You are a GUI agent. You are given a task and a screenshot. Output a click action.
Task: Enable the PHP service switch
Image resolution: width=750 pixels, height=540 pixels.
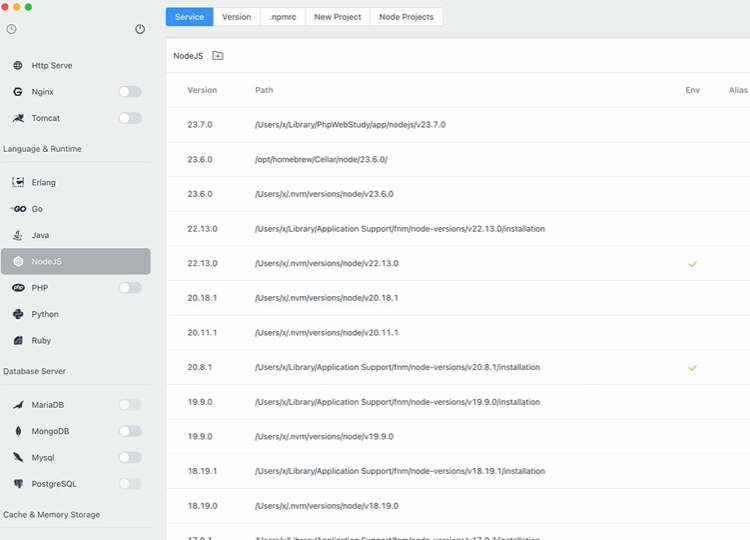click(x=130, y=288)
